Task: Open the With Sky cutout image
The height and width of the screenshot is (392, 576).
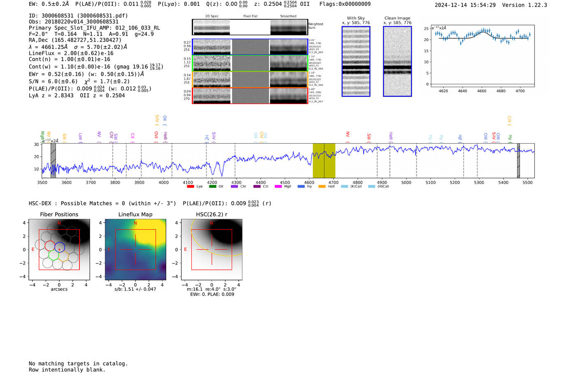Action: (x=356, y=61)
